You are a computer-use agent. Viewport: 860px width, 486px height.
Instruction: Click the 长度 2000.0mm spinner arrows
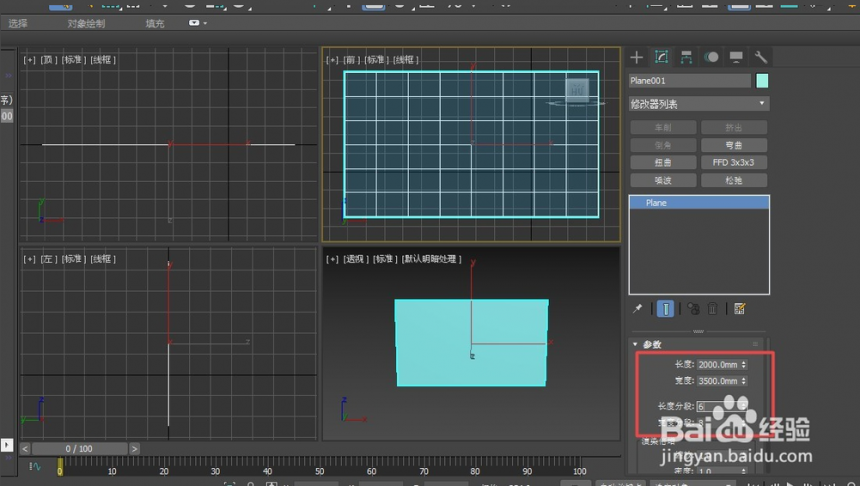pyautogui.click(x=744, y=364)
